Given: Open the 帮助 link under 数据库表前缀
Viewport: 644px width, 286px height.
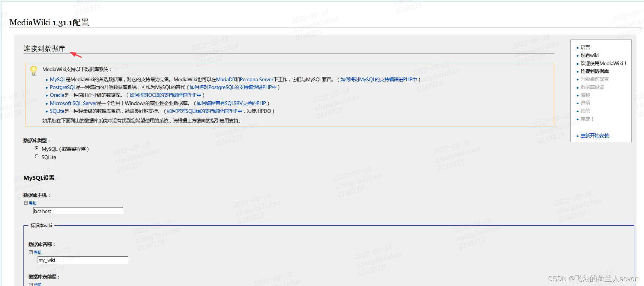Looking at the screenshot, I should [38, 284].
